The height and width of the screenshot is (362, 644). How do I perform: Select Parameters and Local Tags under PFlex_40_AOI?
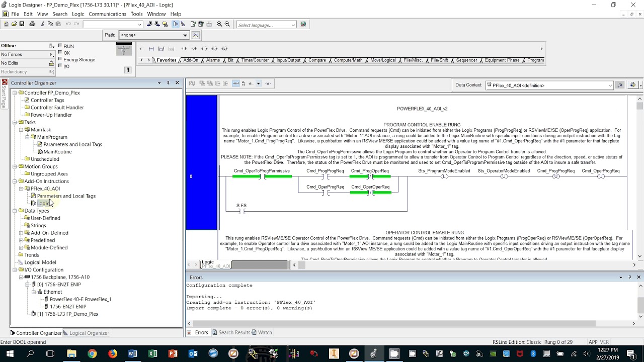coord(66,196)
